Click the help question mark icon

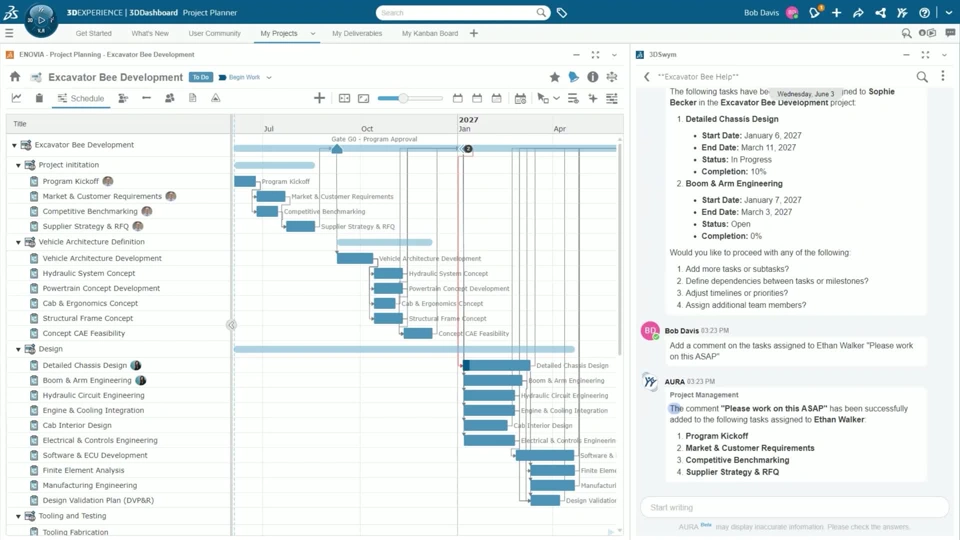coord(924,12)
